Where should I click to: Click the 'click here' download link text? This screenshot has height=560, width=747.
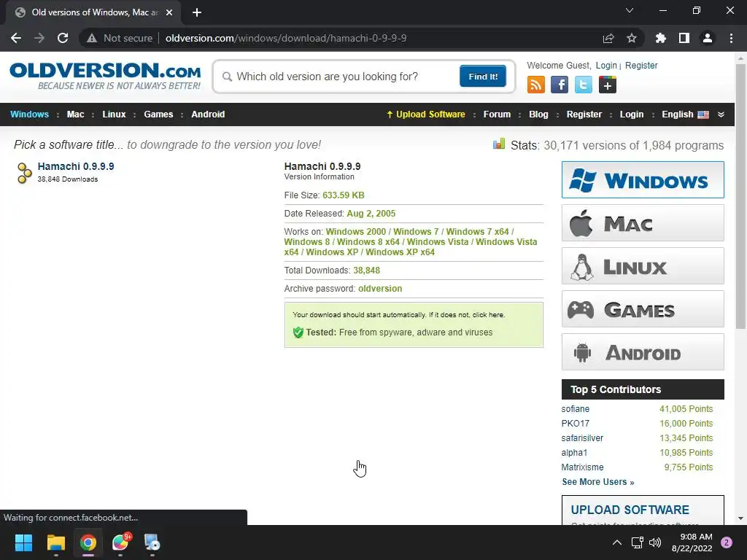click(x=488, y=315)
